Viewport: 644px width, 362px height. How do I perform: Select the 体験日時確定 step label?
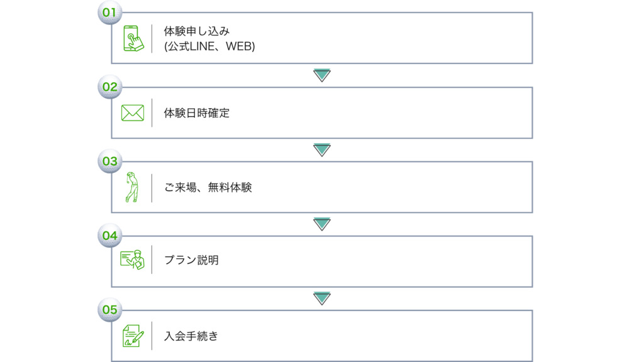pyautogui.click(x=197, y=113)
